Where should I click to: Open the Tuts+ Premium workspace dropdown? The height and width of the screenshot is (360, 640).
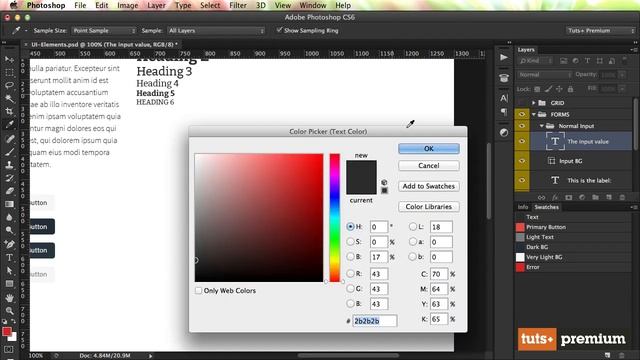click(600, 31)
